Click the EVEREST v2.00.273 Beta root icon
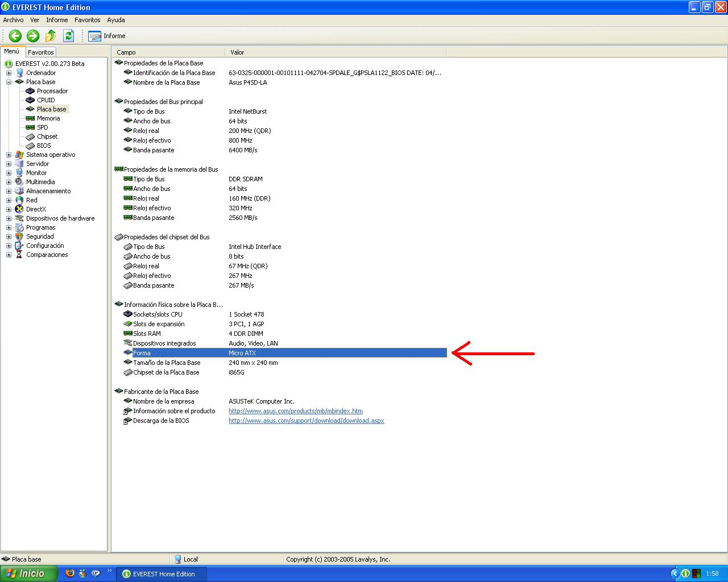 (x=9, y=64)
